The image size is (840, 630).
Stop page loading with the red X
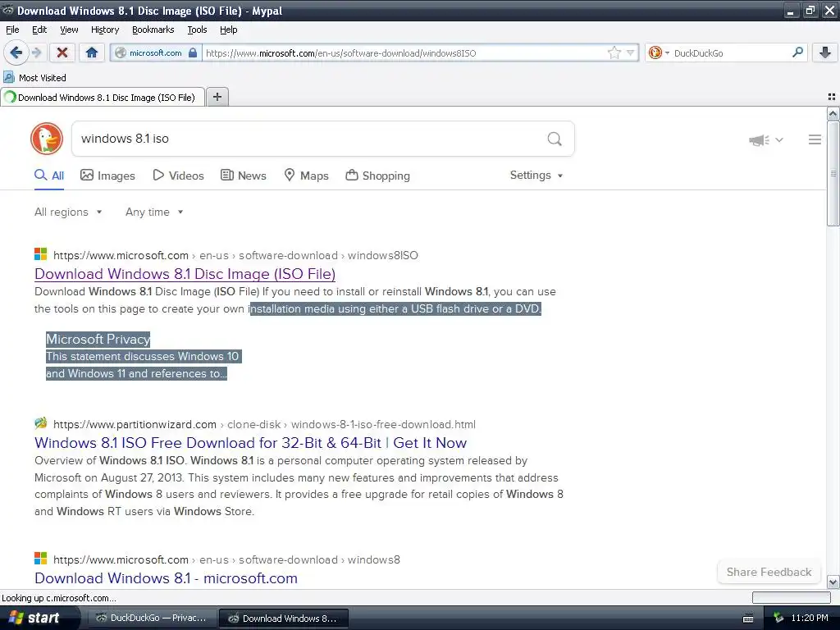tap(62, 52)
